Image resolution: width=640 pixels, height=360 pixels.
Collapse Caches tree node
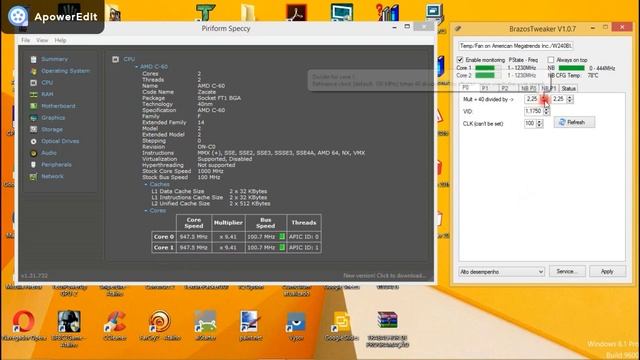pos(146,184)
